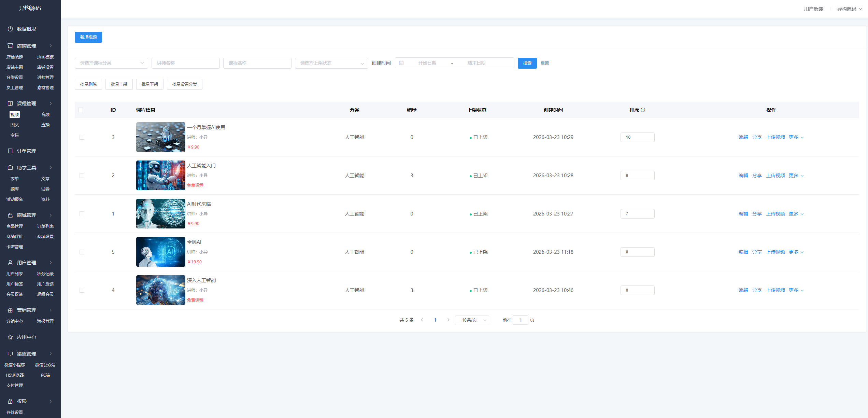This screenshot has width=868, height=418.
Task: Open the 请选择上架状态 dropdown
Action: click(331, 63)
